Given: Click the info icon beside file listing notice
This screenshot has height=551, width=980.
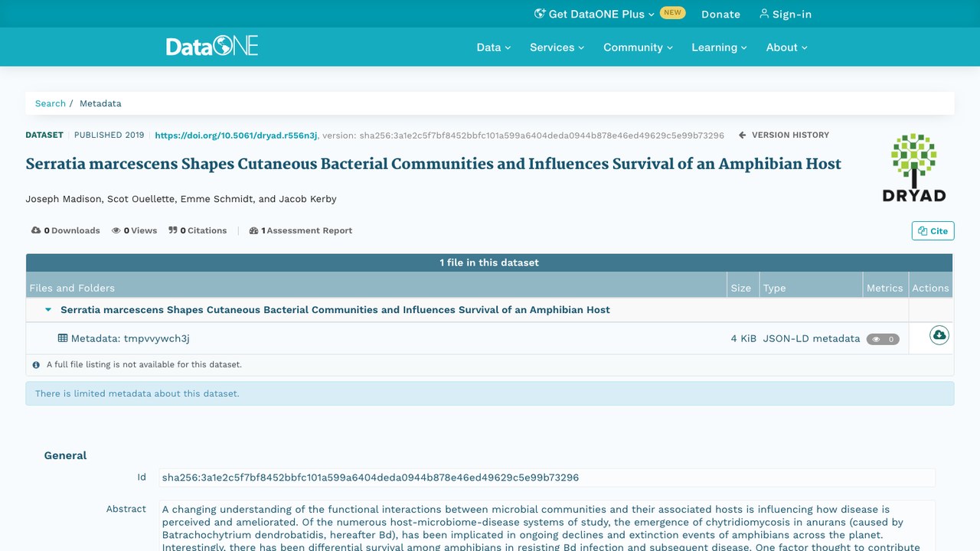Looking at the screenshot, I should click(36, 365).
